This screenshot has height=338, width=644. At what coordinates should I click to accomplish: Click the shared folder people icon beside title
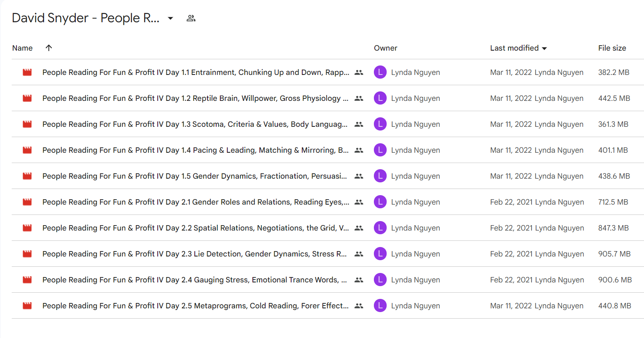pos(191,18)
